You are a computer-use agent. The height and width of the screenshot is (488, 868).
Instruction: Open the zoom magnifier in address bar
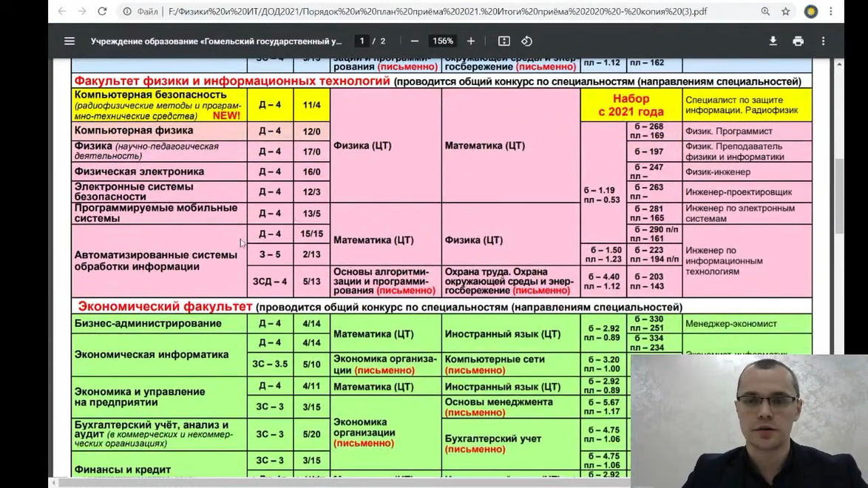[765, 11]
